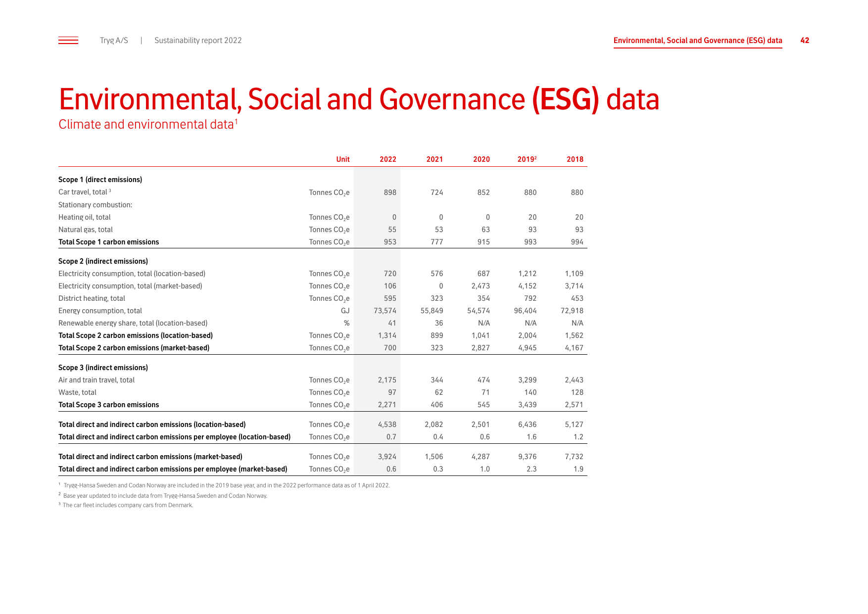Click 'Total Scope 3 carbon emissions' label
868x614 pixels.
109,405
